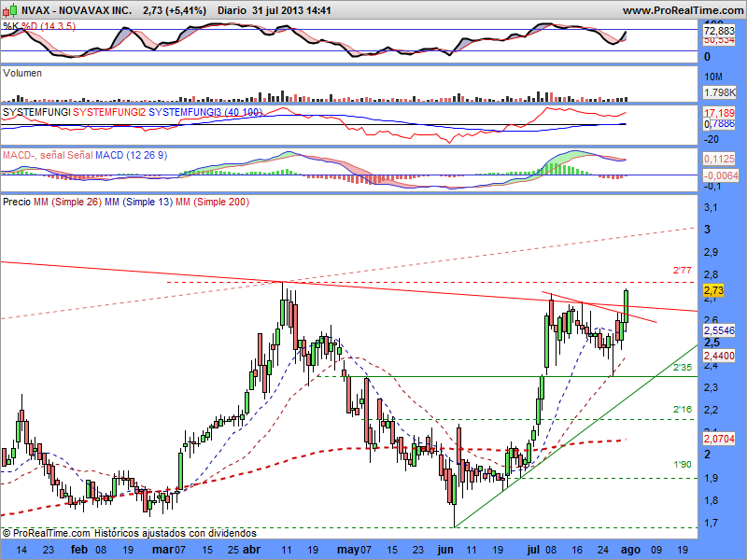Image resolution: width=747 pixels, height=560 pixels.
Task: Select the Diario timeframe label
Action: coord(232,10)
